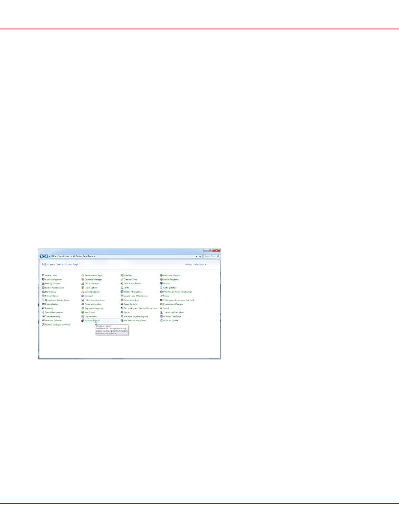The image size is (399, 532).
Task: Open Administrative Tools
Action: tap(92, 275)
